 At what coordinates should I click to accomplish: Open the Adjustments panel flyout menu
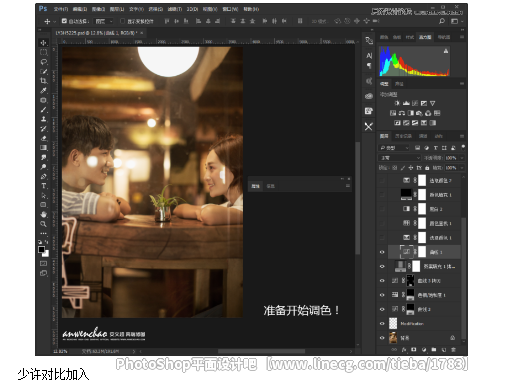click(x=462, y=84)
